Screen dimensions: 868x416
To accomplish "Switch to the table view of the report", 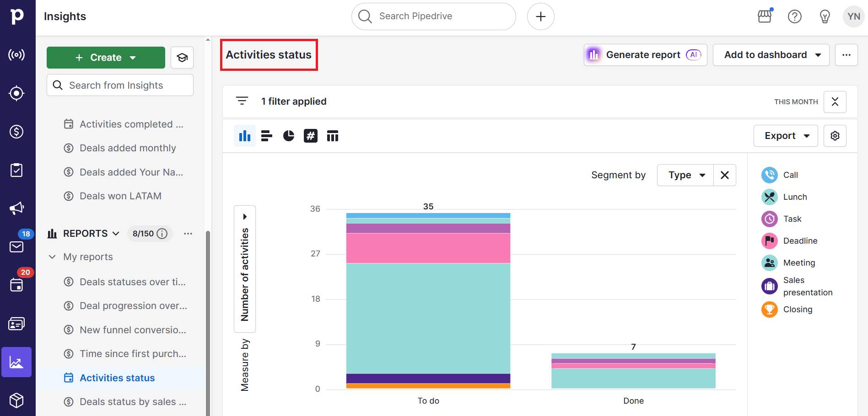I will point(333,135).
